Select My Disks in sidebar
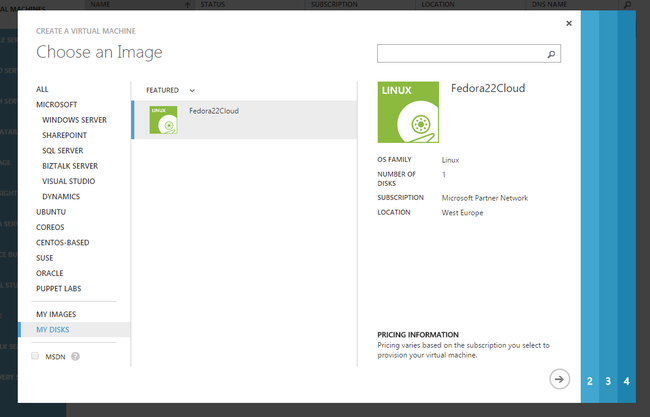Screen dimensions: 650x417 (x=53, y=329)
